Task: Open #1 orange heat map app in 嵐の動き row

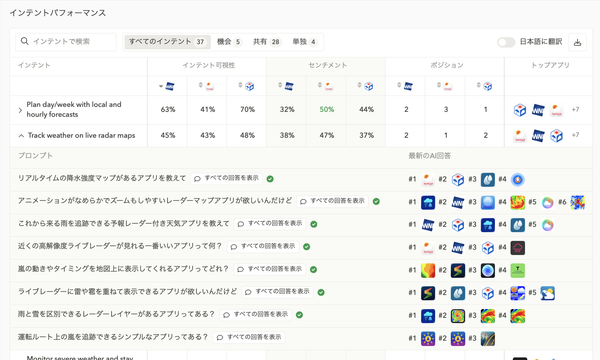Action: pos(428,270)
